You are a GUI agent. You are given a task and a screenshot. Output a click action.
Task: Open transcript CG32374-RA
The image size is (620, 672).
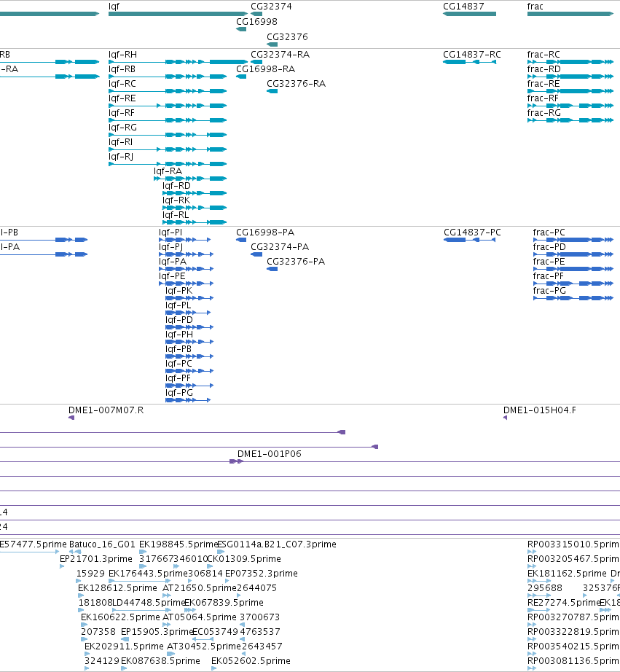pos(280,55)
